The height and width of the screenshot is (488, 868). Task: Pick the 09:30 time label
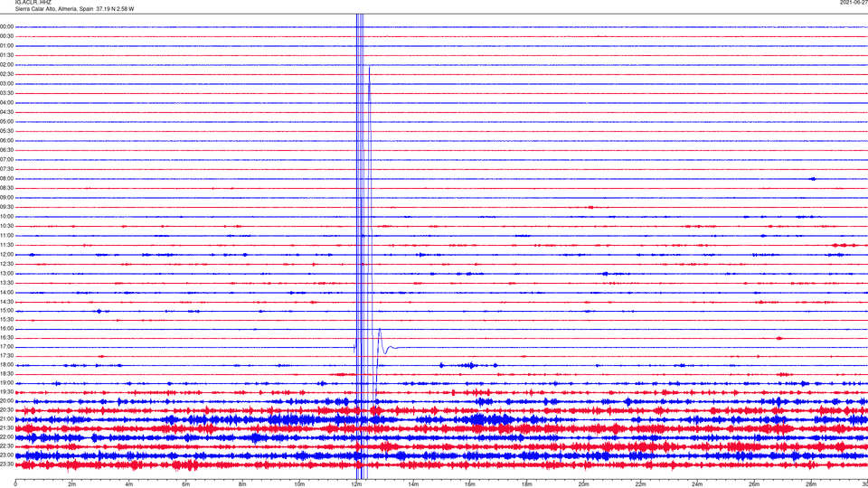coord(6,207)
